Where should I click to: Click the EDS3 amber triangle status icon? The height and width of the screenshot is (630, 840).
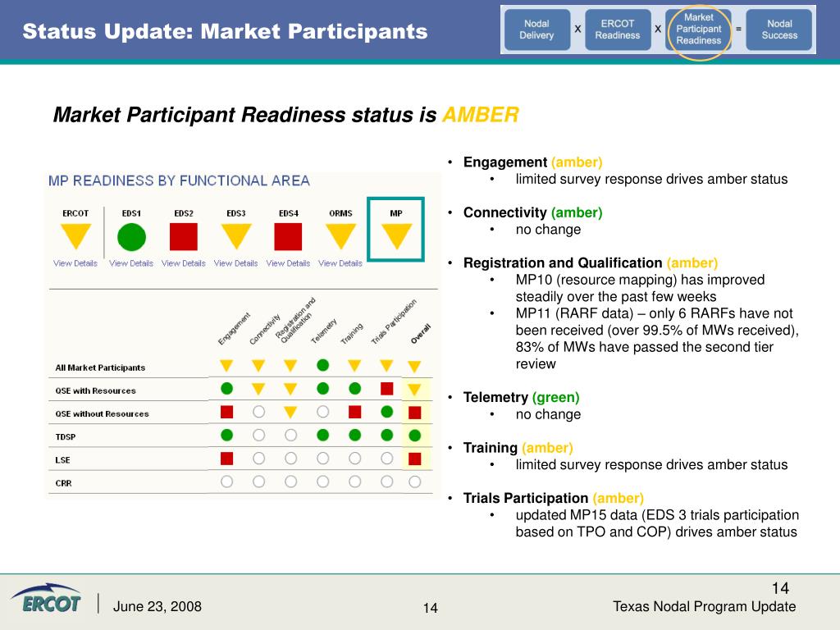point(236,236)
